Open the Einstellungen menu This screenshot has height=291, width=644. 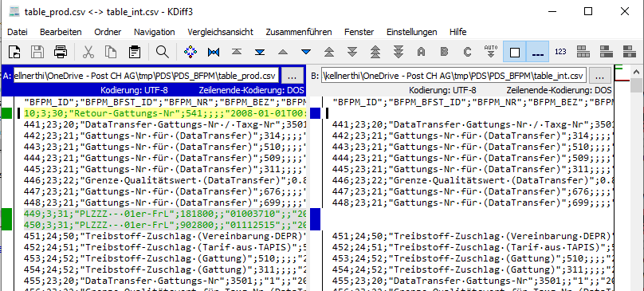coord(411,32)
